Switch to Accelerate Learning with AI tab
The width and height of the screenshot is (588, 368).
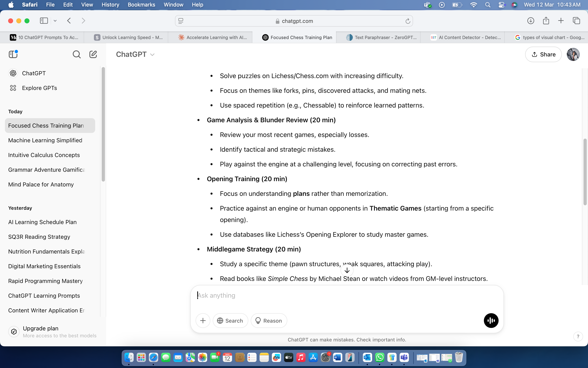coord(210,37)
